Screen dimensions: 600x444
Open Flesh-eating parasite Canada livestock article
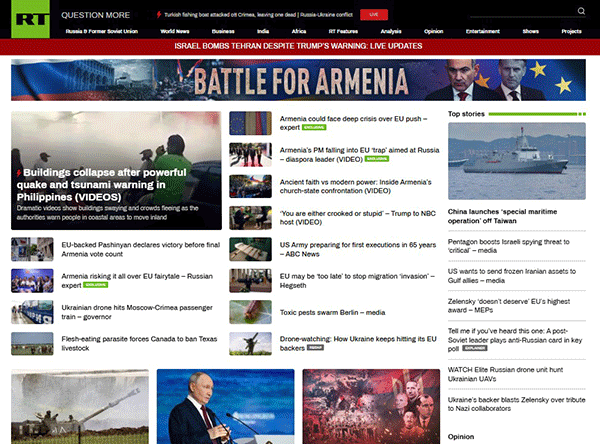point(139,343)
